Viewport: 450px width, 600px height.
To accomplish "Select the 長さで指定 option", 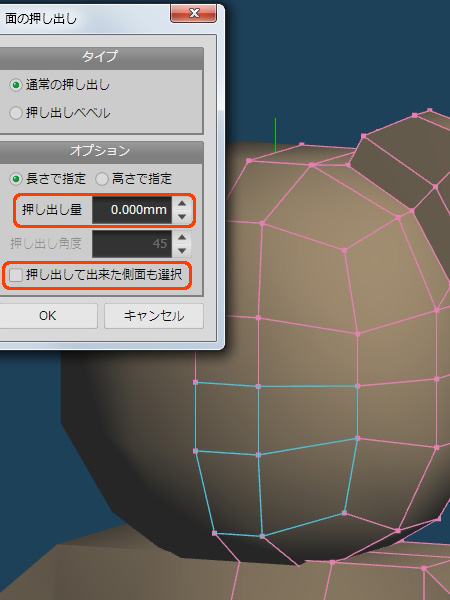I will click(x=16, y=179).
